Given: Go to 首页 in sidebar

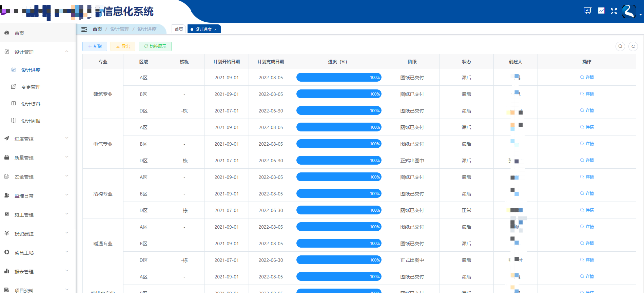Looking at the screenshot, I should tap(19, 33).
